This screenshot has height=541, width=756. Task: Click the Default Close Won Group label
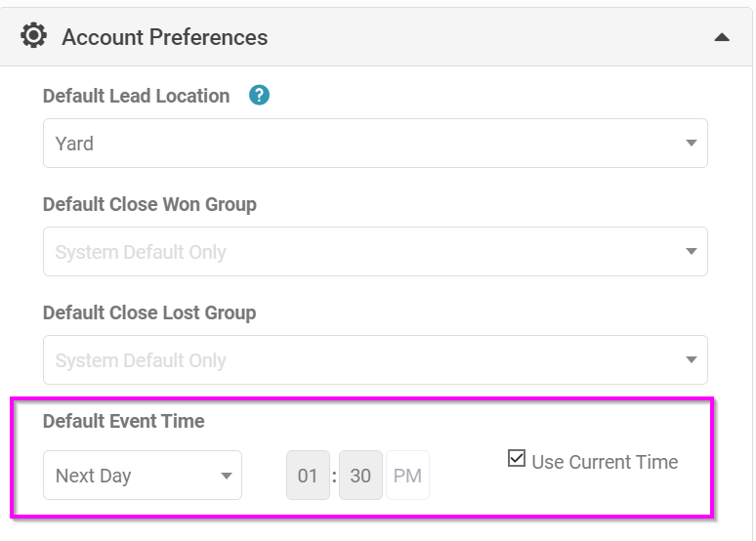click(149, 204)
